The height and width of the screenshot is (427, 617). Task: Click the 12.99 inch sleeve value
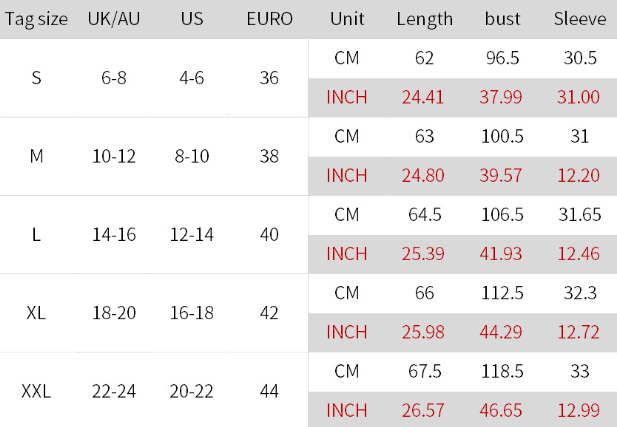tap(578, 410)
